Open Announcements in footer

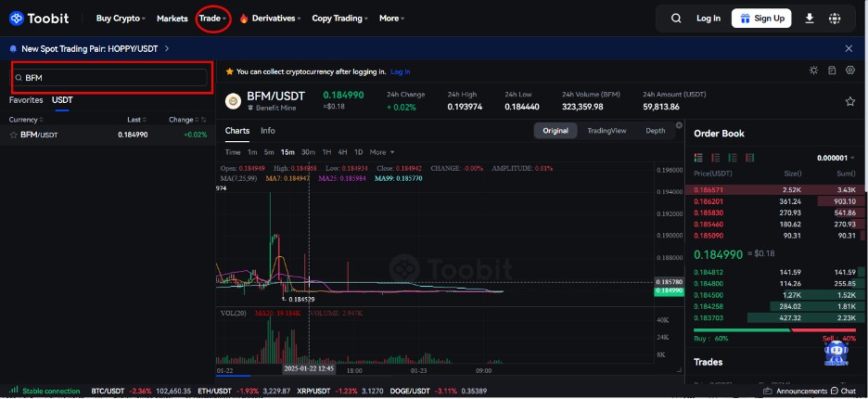[x=795, y=391]
